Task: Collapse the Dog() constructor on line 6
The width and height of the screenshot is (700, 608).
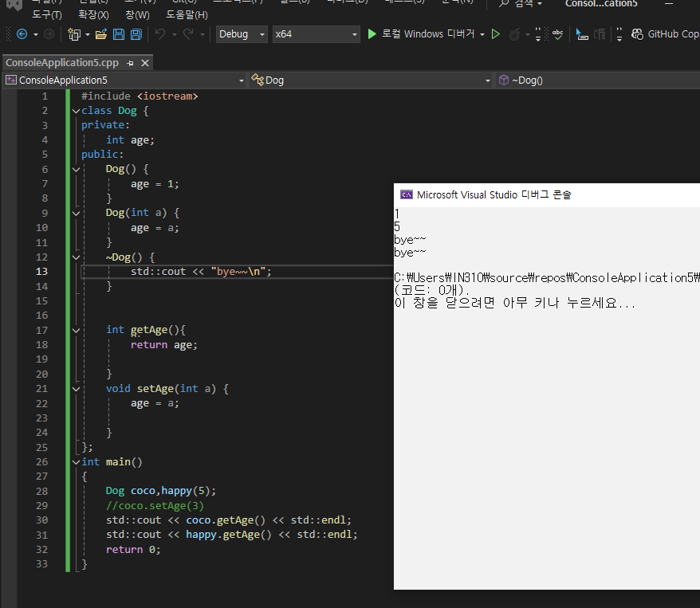Action: pos(76,169)
